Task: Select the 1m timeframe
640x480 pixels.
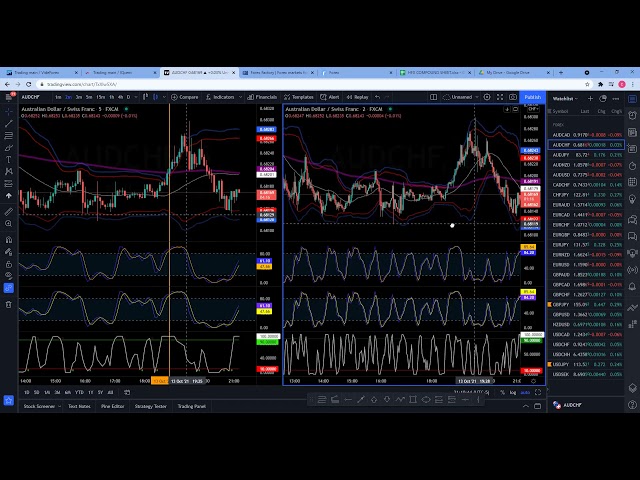Action: point(58,97)
